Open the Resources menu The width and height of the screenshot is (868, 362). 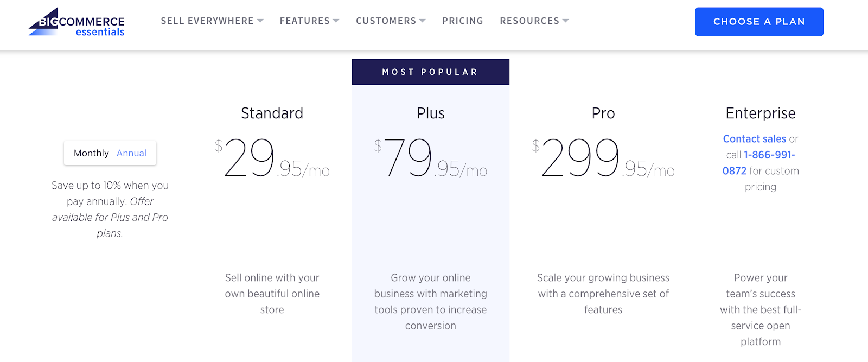(529, 21)
